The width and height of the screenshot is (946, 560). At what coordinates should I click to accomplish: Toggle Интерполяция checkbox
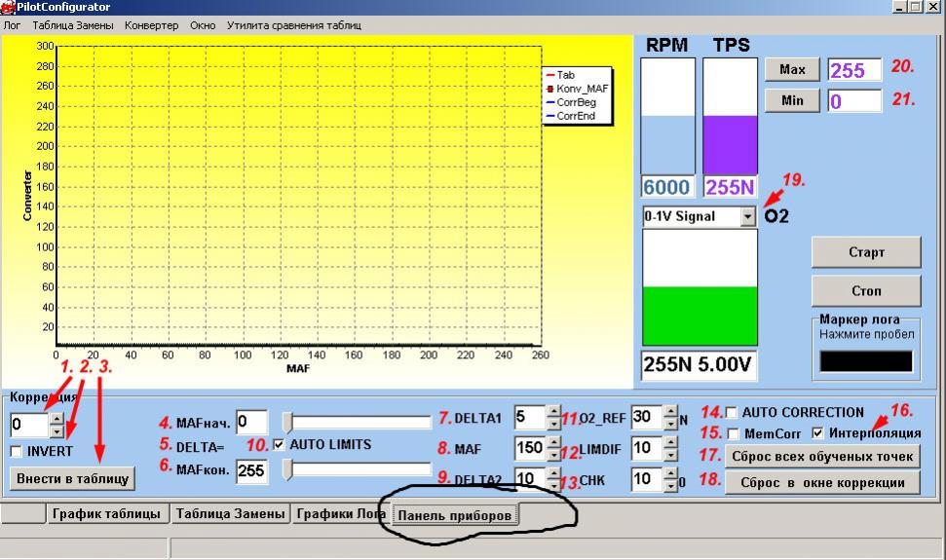(817, 432)
